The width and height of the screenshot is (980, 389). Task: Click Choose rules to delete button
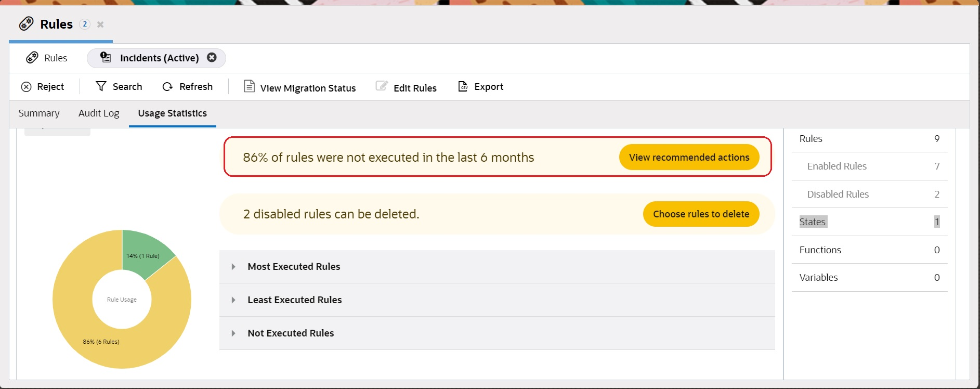pyautogui.click(x=701, y=214)
